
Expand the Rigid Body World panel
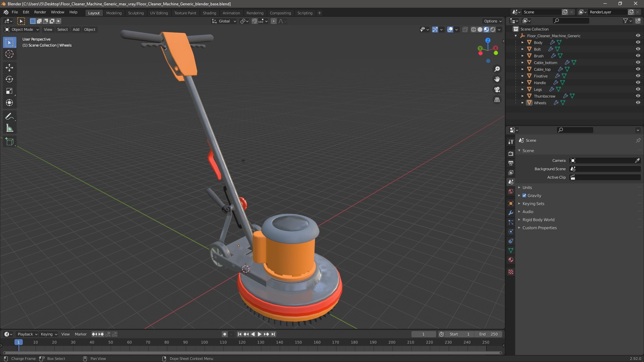pyautogui.click(x=538, y=220)
